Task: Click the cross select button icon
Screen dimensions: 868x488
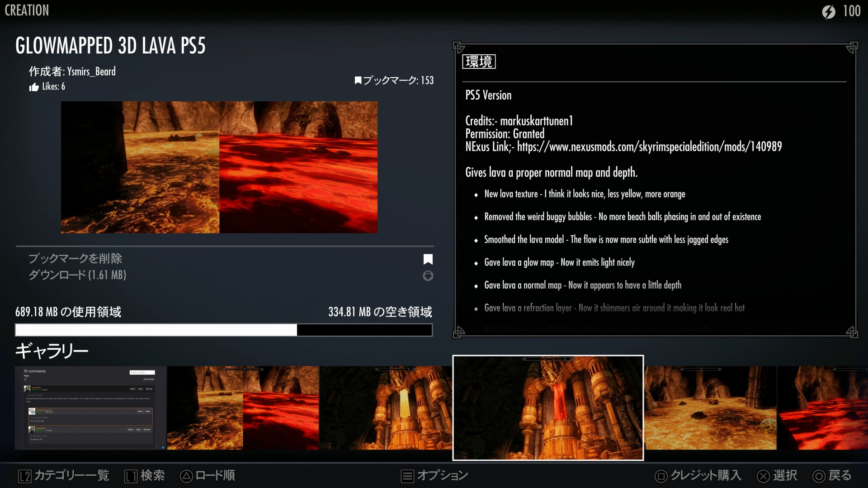Action: click(x=763, y=476)
